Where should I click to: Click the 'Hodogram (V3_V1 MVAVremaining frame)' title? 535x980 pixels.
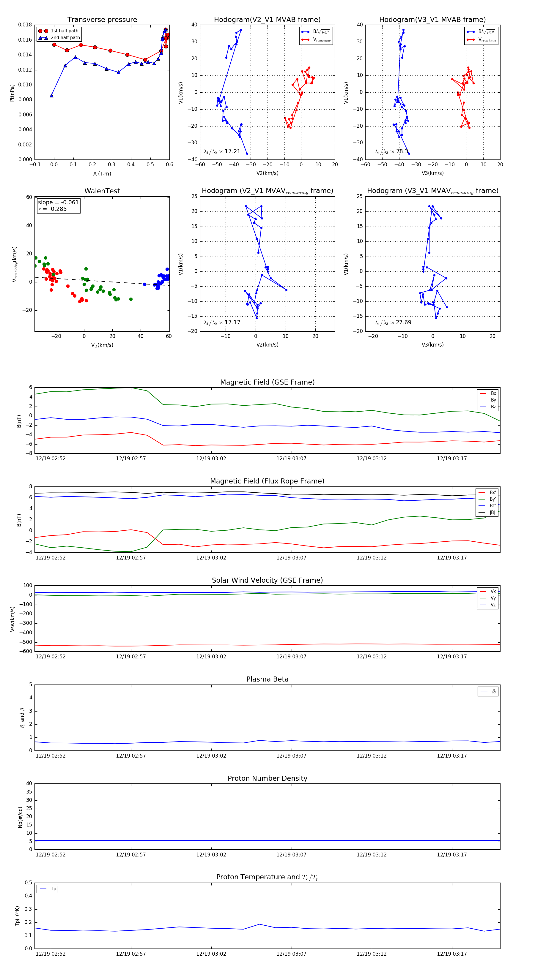(432, 191)
